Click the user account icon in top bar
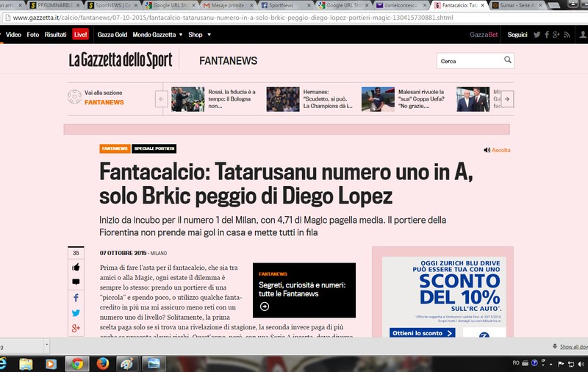Screen dimensions: 588x372 pos(583,35)
